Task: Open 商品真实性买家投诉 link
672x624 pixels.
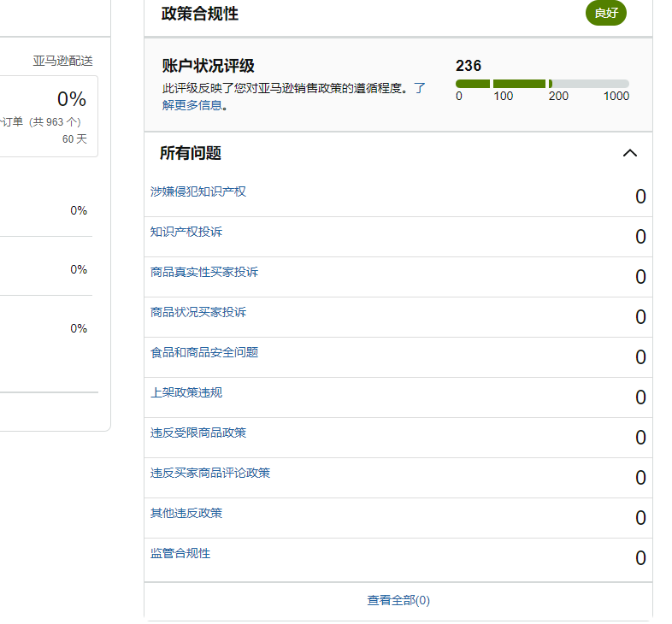Action: [x=204, y=272]
